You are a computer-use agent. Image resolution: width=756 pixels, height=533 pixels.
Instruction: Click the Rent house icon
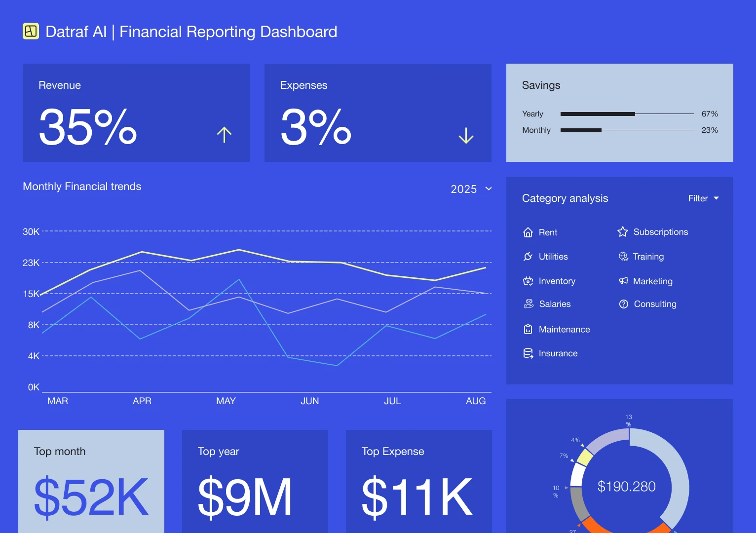[x=528, y=232]
